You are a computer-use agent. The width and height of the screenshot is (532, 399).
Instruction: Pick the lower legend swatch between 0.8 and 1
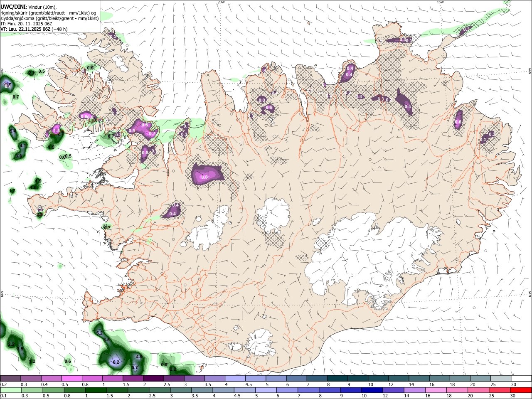74,390
